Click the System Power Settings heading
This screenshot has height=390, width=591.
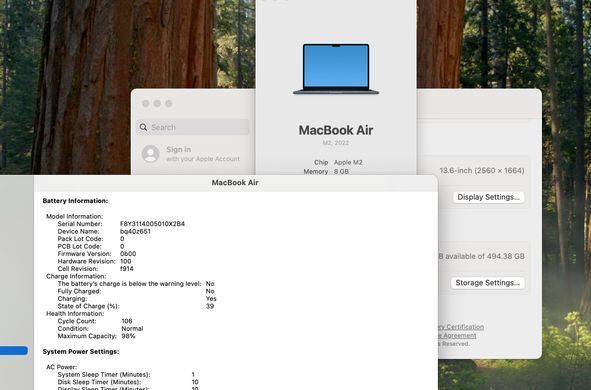click(81, 352)
